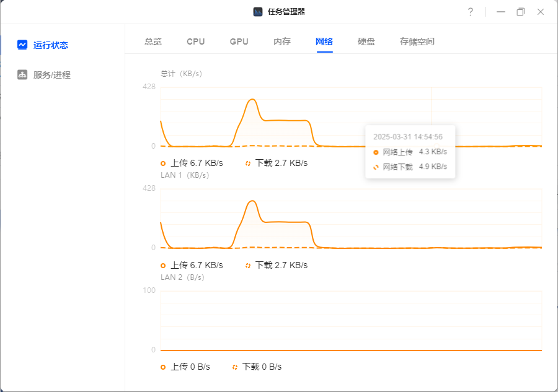Restore the window using the maximize button
Image resolution: width=558 pixels, height=392 pixels.
pyautogui.click(x=520, y=12)
